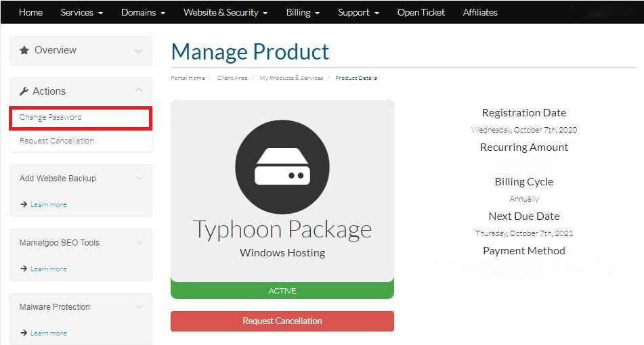Viewport: 644px width, 345px height.
Task: Expand the Marketgoo SEO Tools chevron
Action: pyautogui.click(x=139, y=243)
